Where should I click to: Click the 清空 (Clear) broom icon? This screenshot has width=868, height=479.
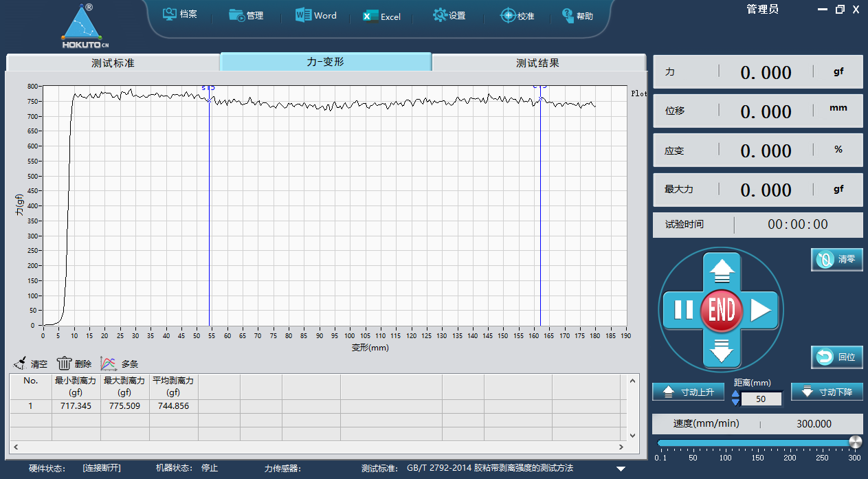pyautogui.click(x=21, y=364)
